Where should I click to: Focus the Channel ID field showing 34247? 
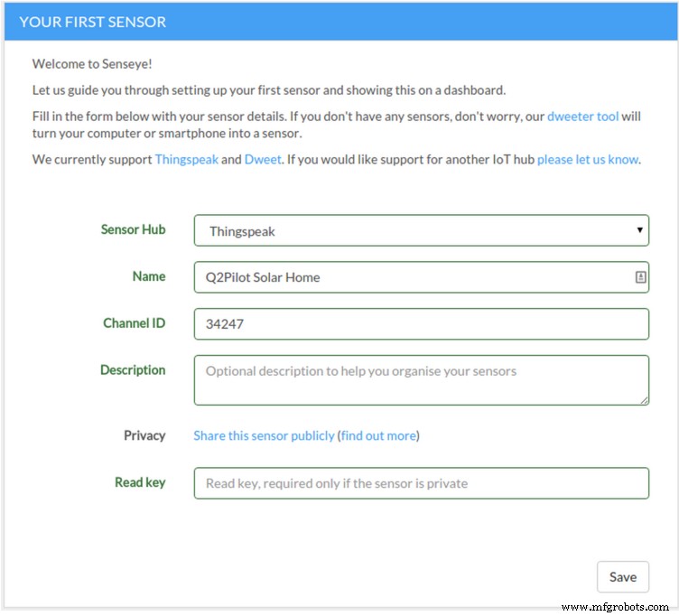tap(422, 324)
